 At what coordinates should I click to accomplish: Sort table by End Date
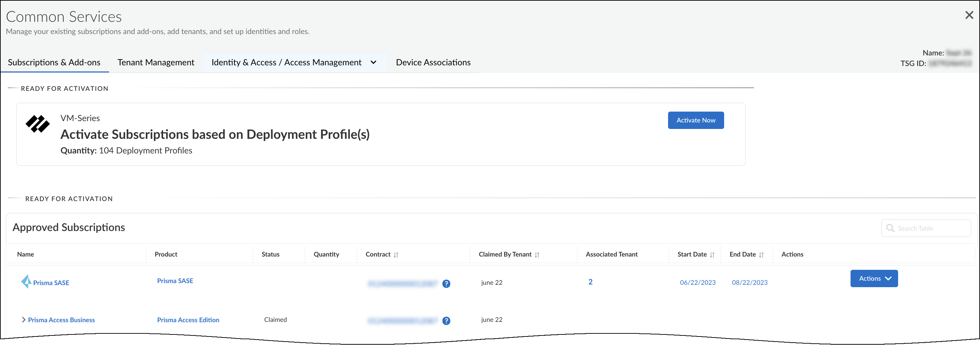click(761, 255)
